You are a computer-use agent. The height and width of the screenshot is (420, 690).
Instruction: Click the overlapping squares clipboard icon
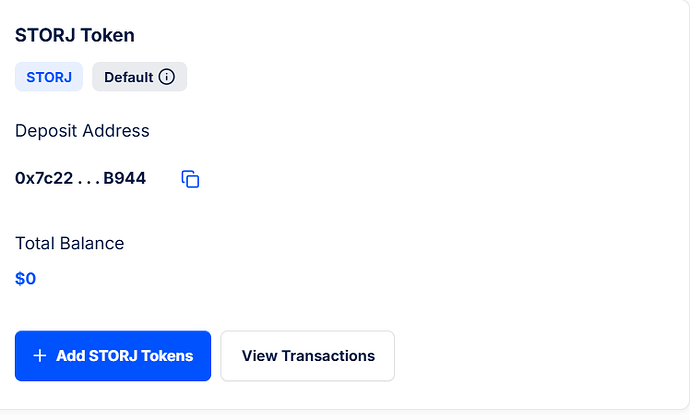[190, 179]
